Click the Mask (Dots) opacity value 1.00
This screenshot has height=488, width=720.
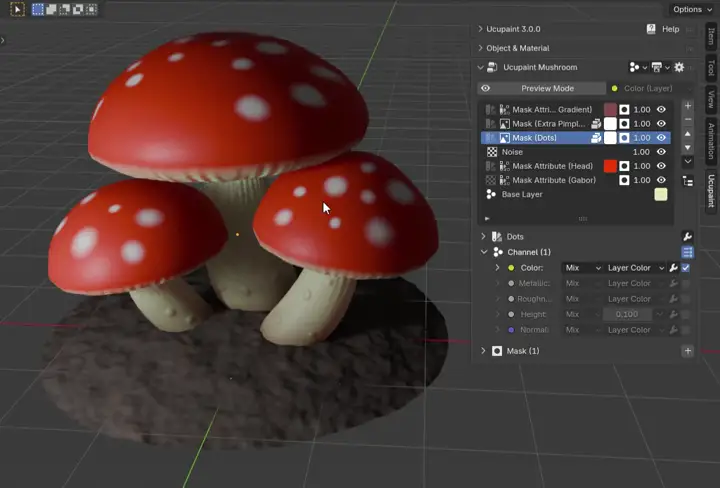(x=641, y=138)
